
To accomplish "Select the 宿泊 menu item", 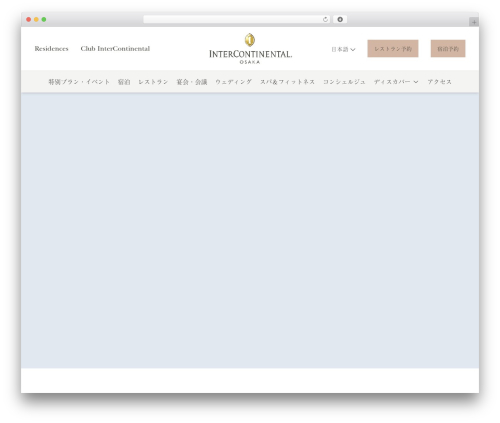I will (x=124, y=82).
